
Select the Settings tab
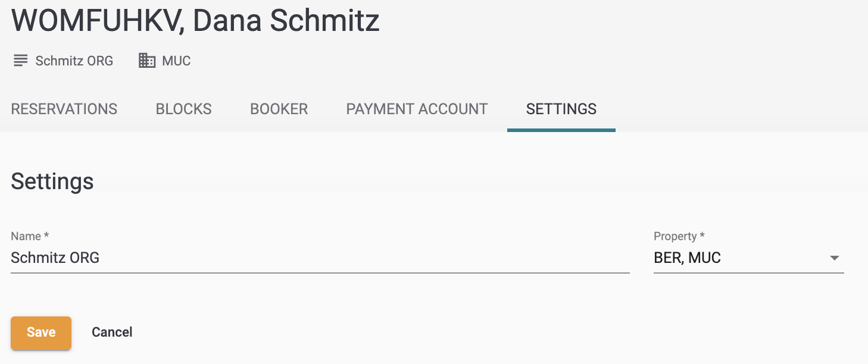(561, 109)
